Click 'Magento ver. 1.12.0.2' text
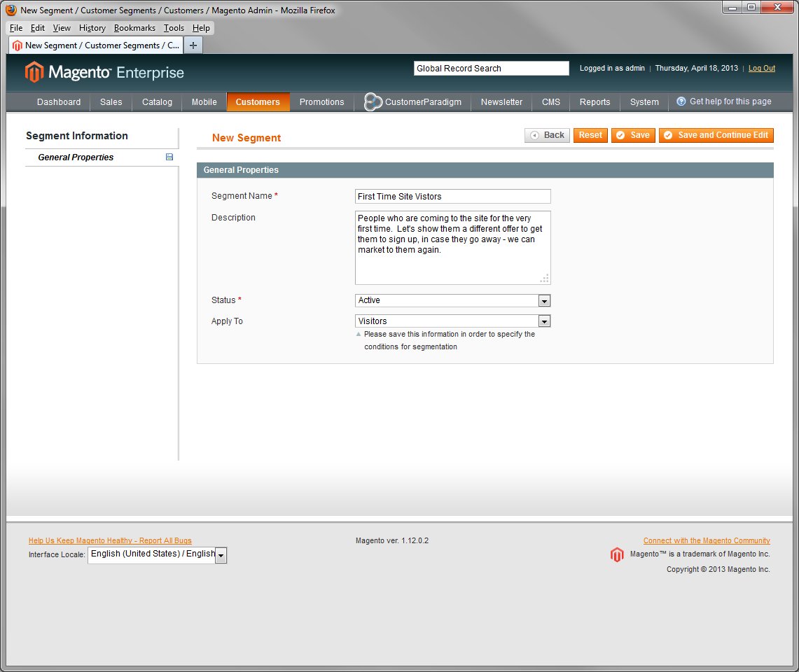 (x=392, y=540)
